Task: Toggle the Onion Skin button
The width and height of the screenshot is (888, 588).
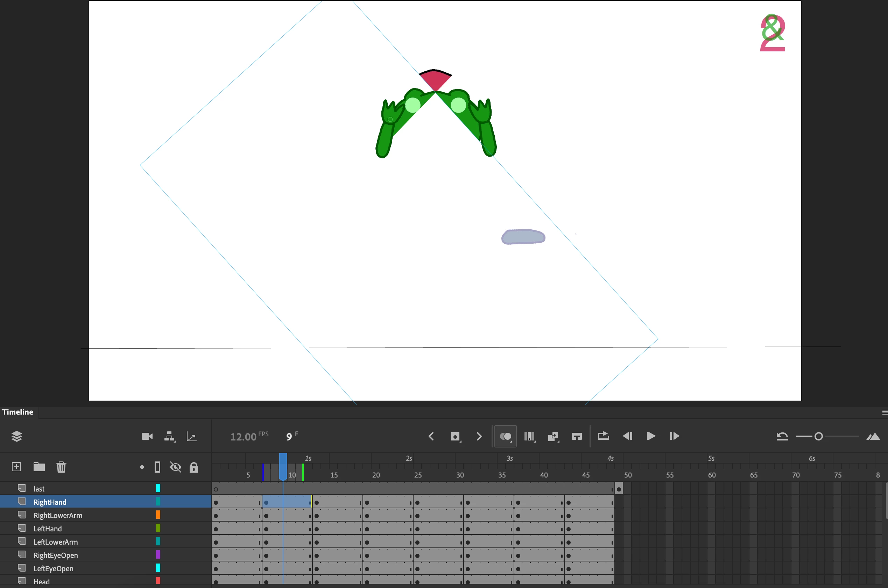Action: click(505, 436)
